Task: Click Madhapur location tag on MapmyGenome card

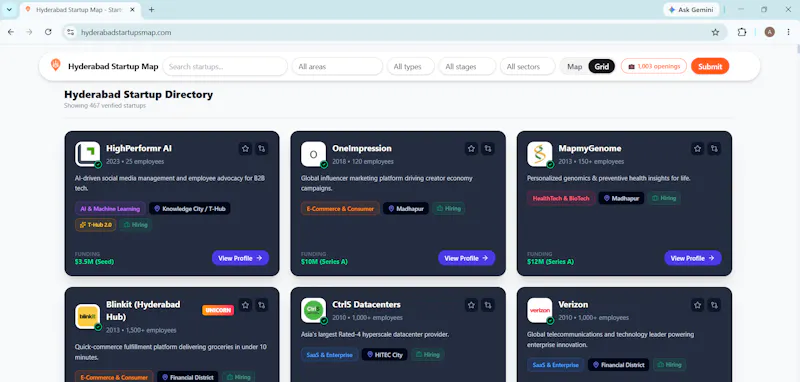Action: (x=621, y=198)
